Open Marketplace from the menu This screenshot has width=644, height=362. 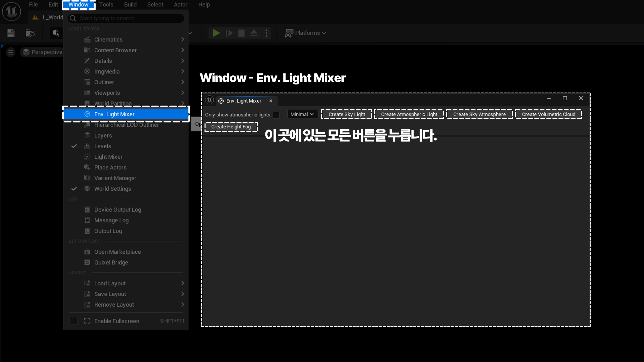pos(126,252)
